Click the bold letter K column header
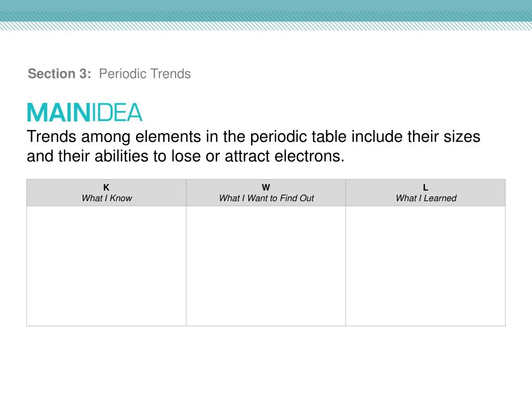 pos(106,187)
